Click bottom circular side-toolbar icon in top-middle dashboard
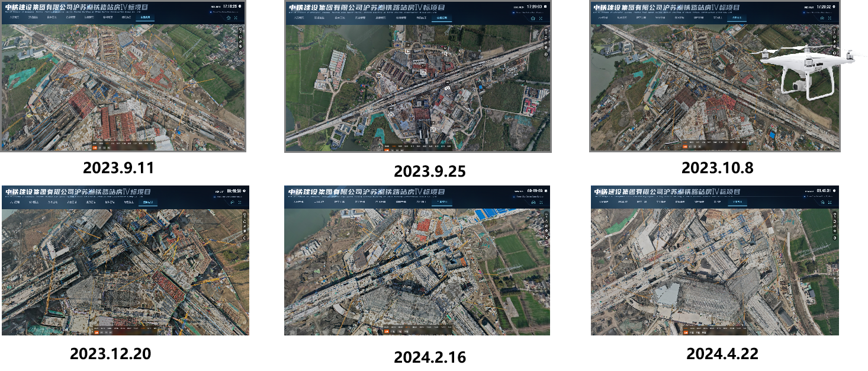Screen dimensions: 868x371 point(546,55)
